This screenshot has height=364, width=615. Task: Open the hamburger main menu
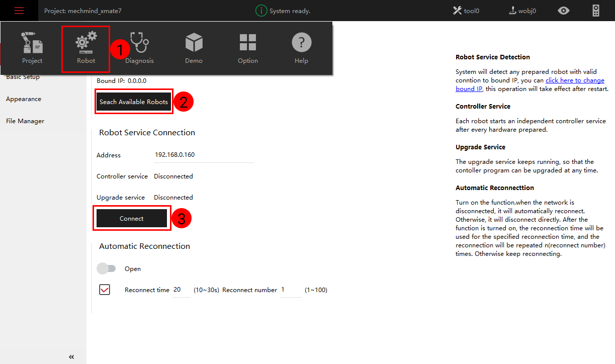[19, 11]
